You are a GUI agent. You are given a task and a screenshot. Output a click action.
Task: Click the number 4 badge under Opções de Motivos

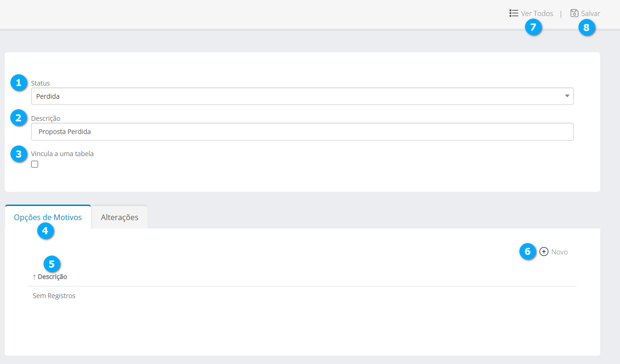(x=45, y=231)
